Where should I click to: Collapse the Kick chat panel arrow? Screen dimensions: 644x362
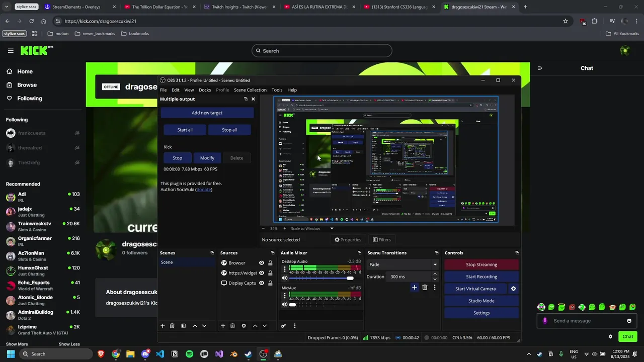click(540, 68)
